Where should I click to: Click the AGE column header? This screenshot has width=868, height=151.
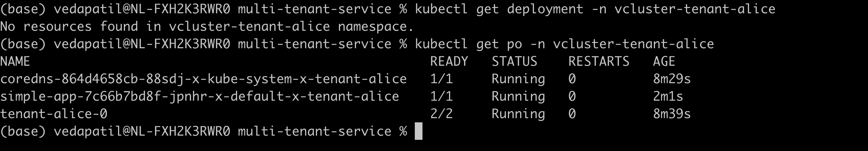(664, 62)
